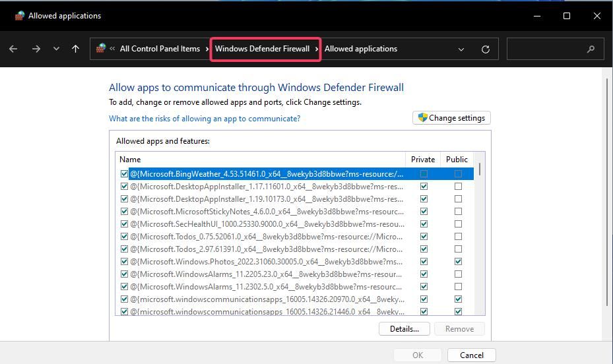
Task: Click the Back navigation arrow
Action: [x=13, y=49]
